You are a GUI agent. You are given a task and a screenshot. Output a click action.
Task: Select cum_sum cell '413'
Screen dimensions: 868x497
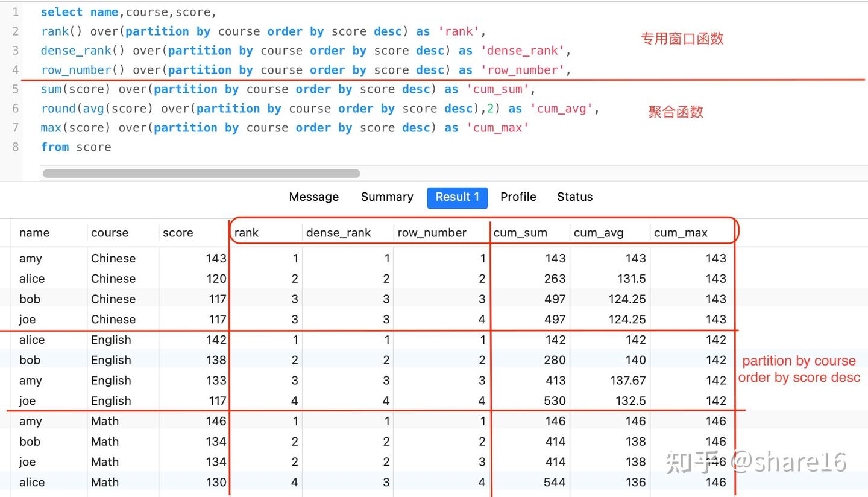(x=555, y=381)
